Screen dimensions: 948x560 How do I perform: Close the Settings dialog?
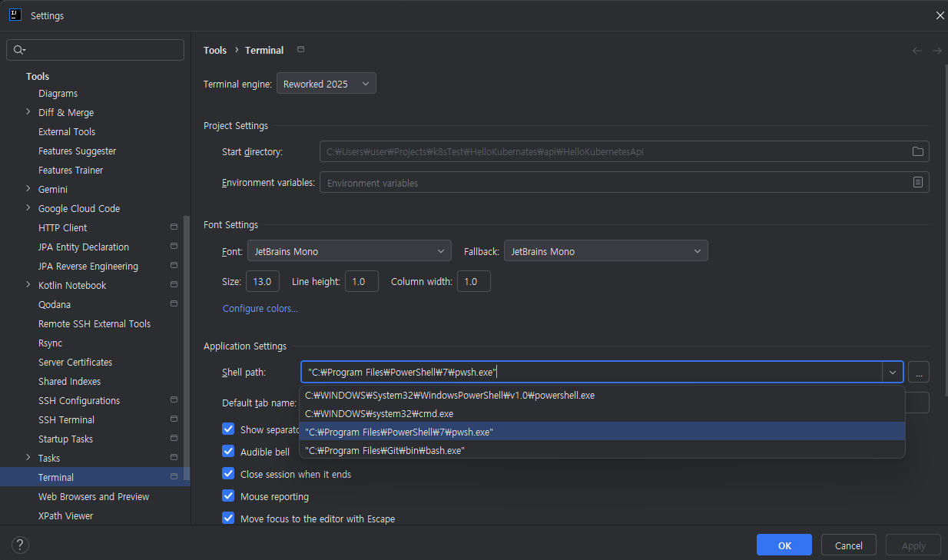pyautogui.click(x=940, y=15)
